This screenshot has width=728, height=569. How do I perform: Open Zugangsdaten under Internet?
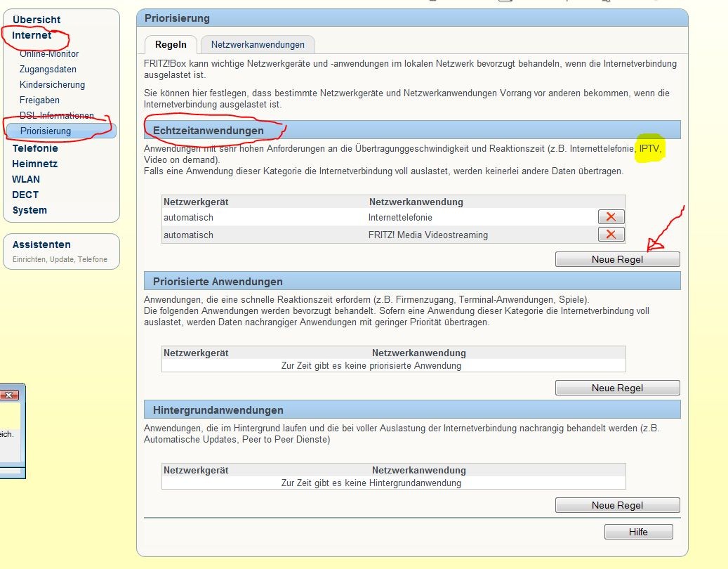coord(48,70)
